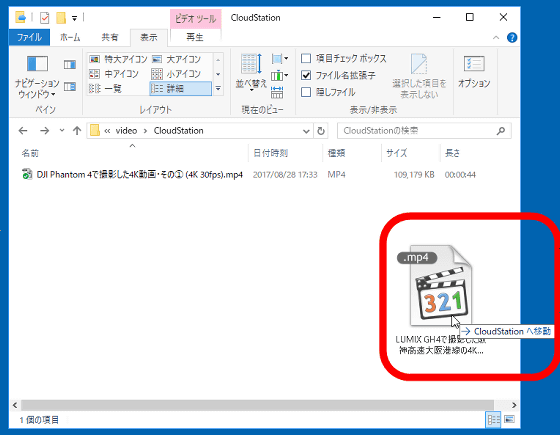Viewport: 560px width, 435px height.
Task: Click the Preview pane icon
Action: (70, 64)
